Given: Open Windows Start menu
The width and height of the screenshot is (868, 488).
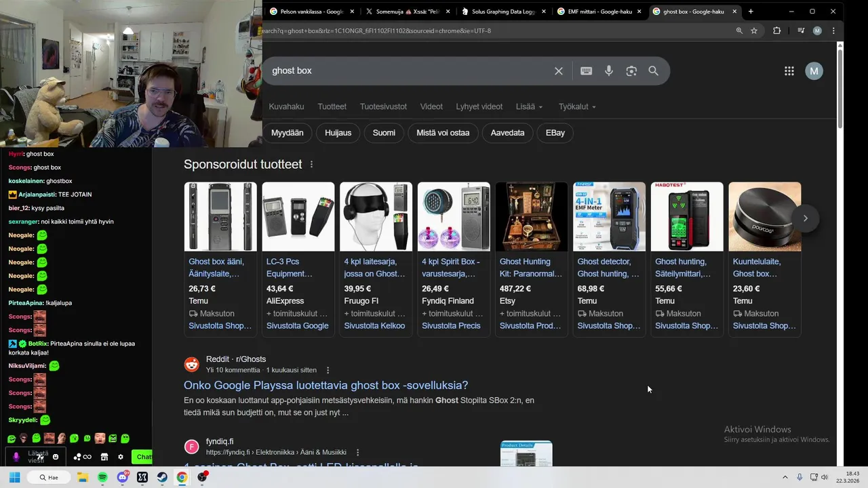Looking at the screenshot, I should (14, 477).
